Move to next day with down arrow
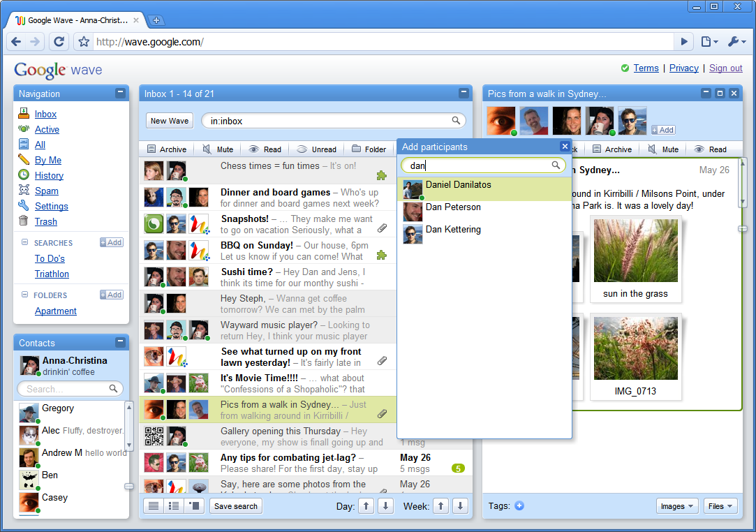The height and width of the screenshot is (532, 756). pos(385,506)
